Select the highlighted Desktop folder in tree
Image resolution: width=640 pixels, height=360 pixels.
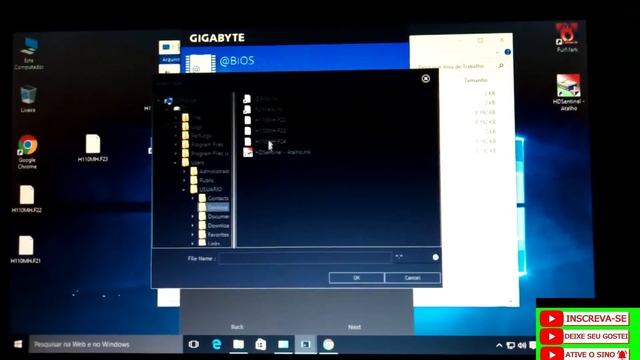(x=214, y=207)
